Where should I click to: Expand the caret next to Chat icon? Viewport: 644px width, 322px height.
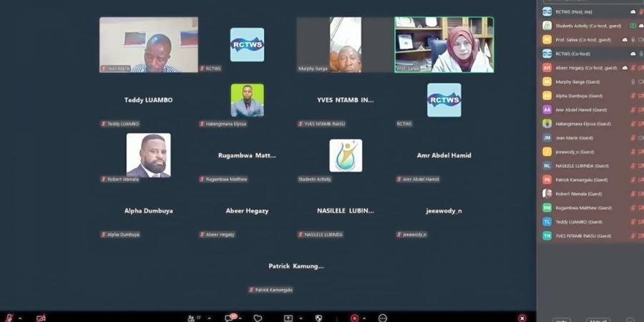(240, 318)
